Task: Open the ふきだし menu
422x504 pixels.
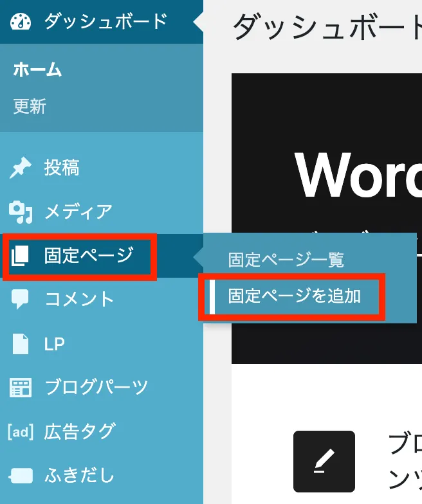Action: 102,476
